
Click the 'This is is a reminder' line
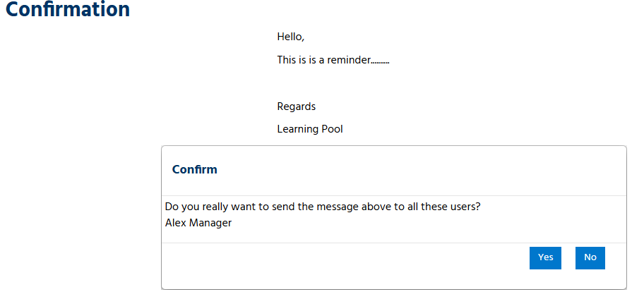pos(333,60)
